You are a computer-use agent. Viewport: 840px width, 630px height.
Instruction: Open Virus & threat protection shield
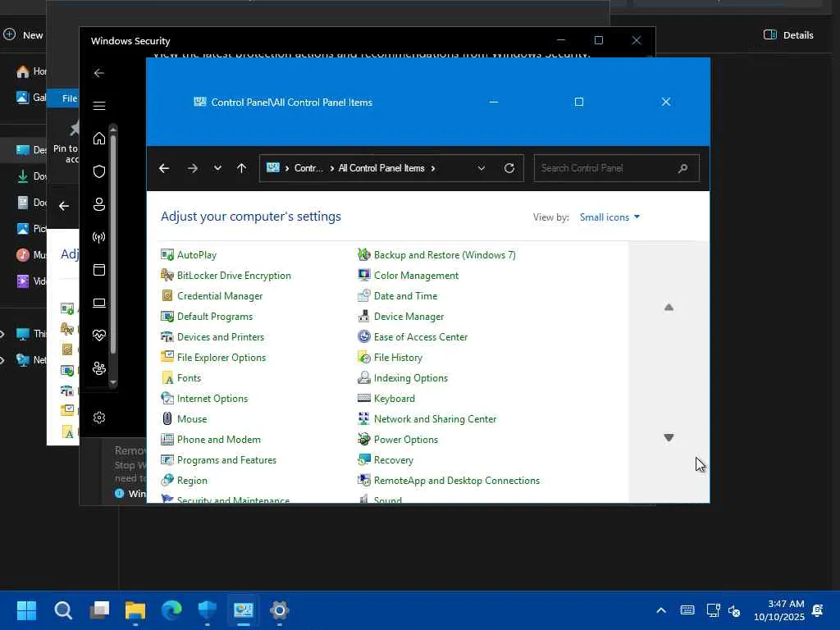tap(99, 171)
